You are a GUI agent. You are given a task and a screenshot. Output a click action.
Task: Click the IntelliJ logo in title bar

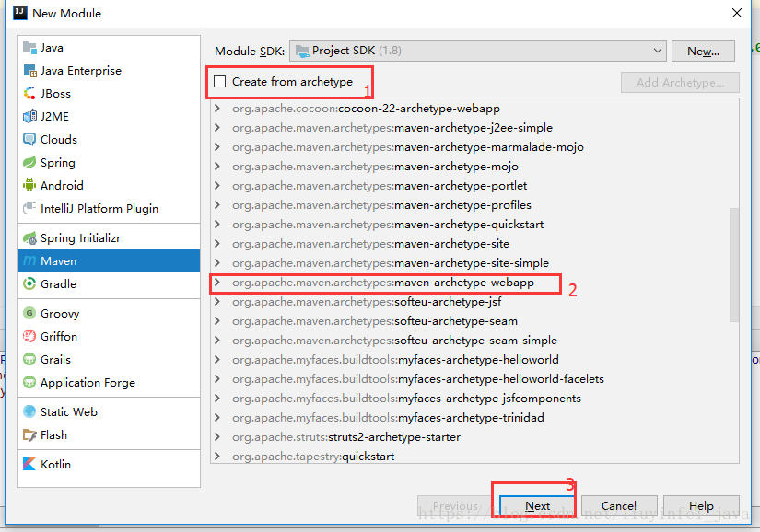tap(20, 13)
